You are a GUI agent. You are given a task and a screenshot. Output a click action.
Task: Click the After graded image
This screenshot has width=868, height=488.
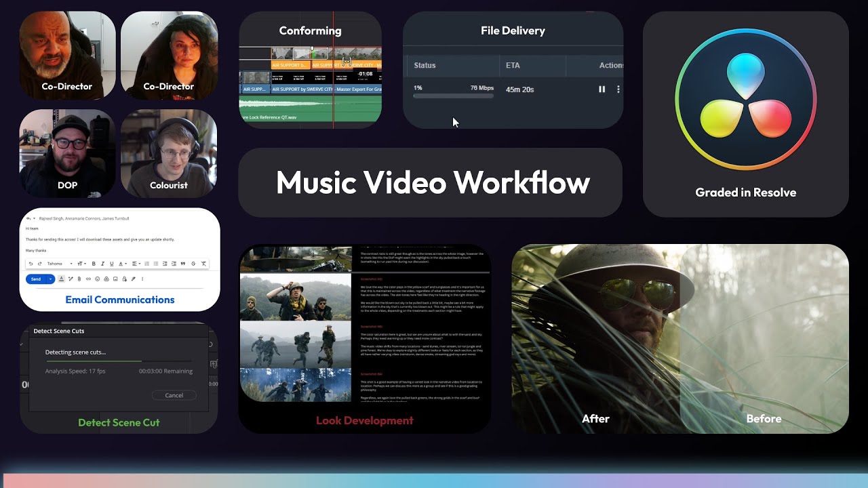click(x=595, y=339)
